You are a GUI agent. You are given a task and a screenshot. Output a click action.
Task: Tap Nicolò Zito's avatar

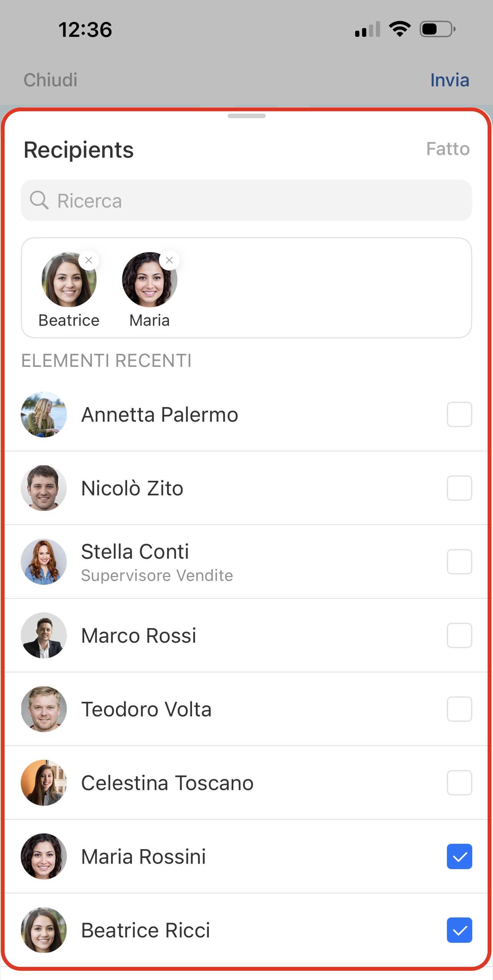44,488
